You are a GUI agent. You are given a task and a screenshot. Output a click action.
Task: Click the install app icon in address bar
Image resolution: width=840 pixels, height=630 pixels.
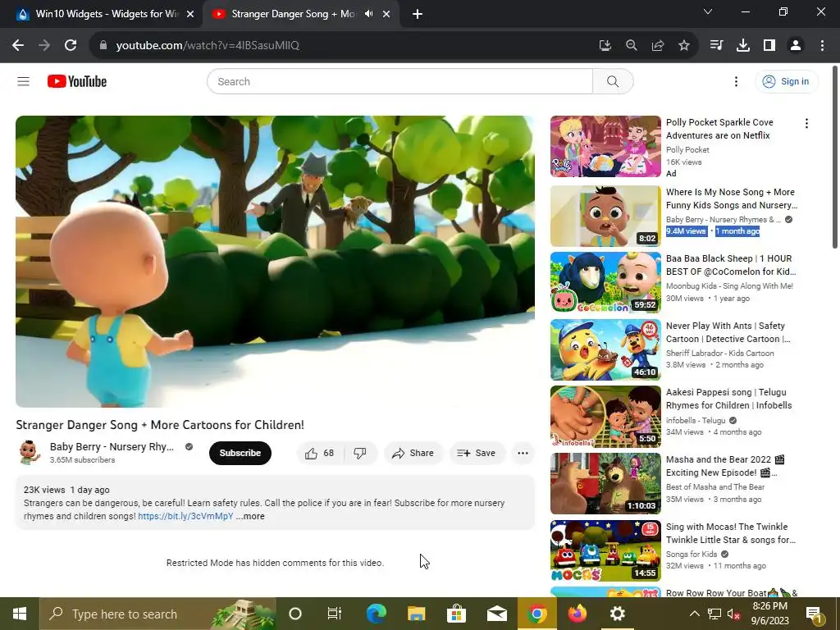pos(605,46)
